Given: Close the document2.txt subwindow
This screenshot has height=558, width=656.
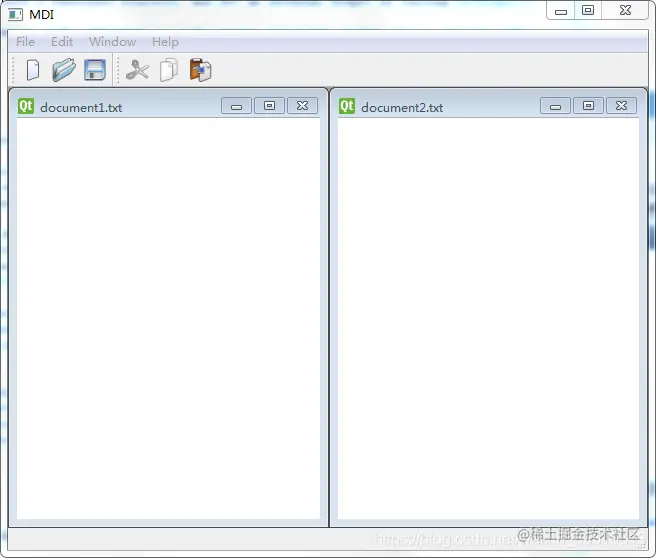Looking at the screenshot, I should pyautogui.click(x=621, y=106).
